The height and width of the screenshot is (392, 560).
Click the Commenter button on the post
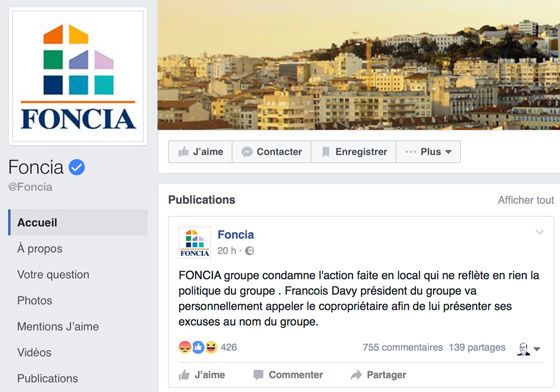click(x=288, y=375)
